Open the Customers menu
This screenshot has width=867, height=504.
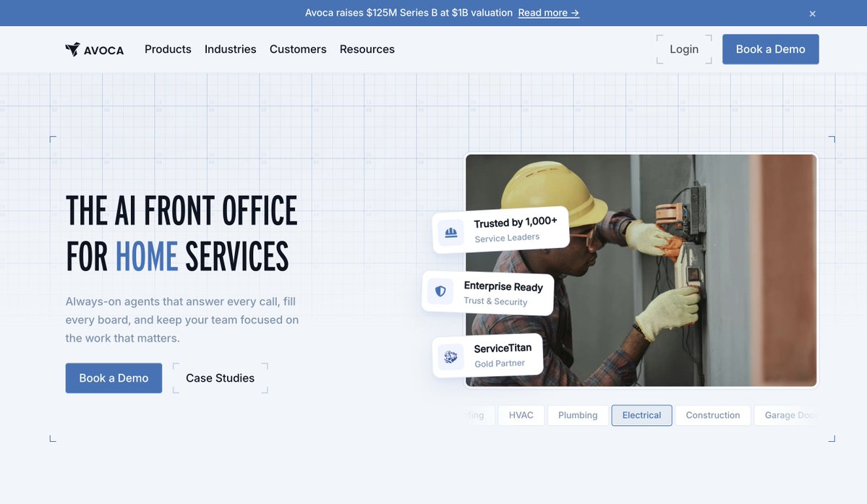click(x=298, y=49)
